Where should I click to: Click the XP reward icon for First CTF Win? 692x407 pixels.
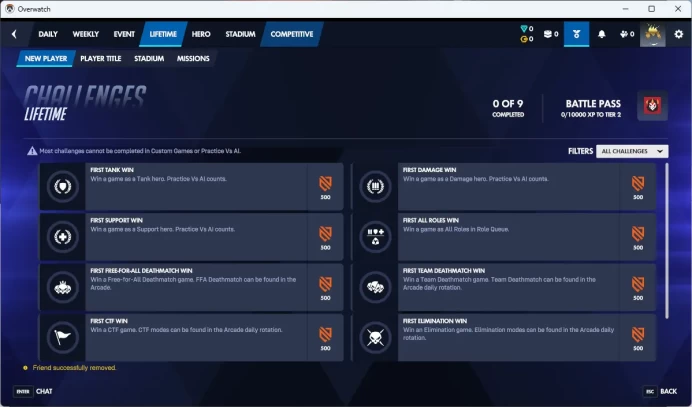point(325,335)
